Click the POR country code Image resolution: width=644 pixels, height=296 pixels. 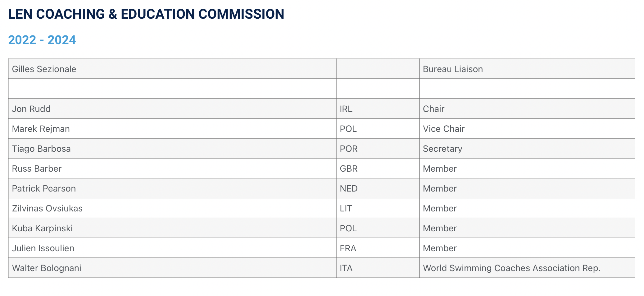coord(349,149)
